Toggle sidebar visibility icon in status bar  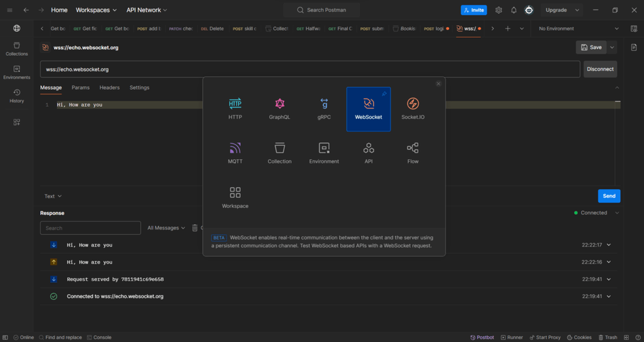5,338
